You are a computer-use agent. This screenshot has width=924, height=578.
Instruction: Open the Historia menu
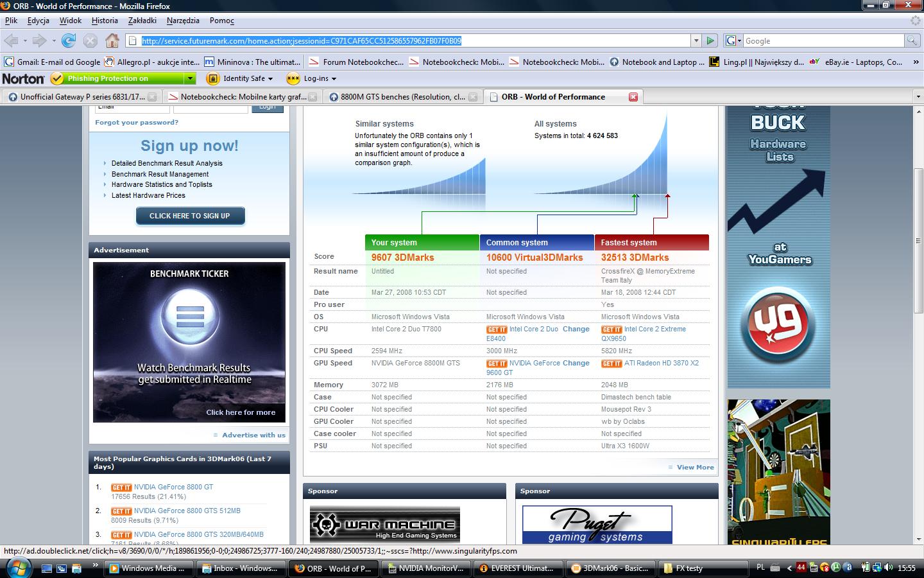[105, 21]
